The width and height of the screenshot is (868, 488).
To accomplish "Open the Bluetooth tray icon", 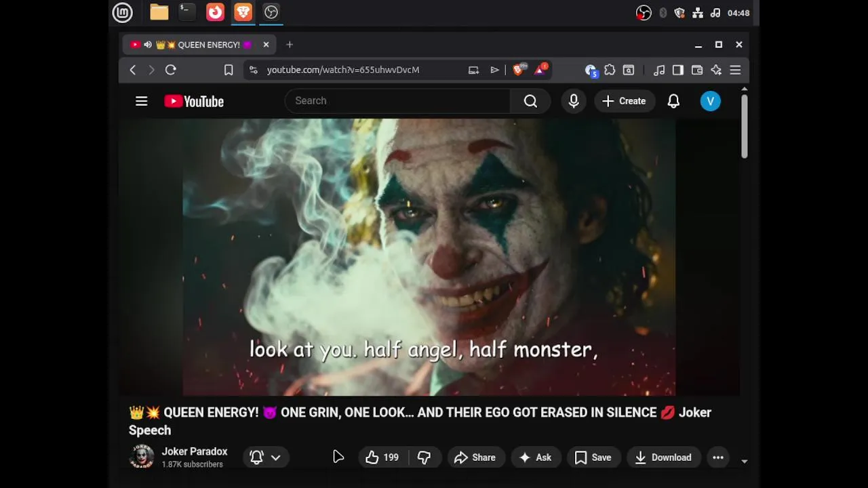I will click(x=663, y=13).
